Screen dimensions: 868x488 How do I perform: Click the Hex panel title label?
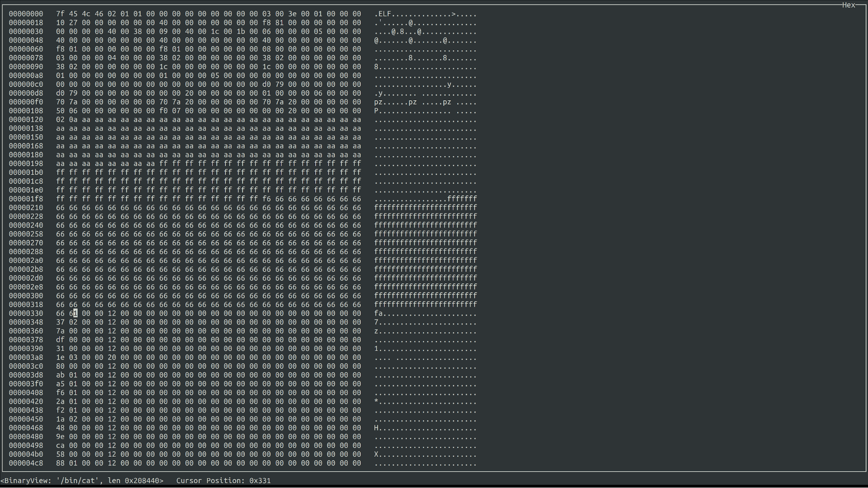[848, 5]
